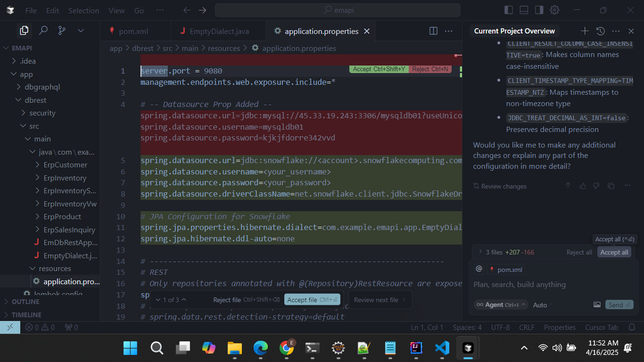Toggle the bottom panel layout

pos(523,10)
